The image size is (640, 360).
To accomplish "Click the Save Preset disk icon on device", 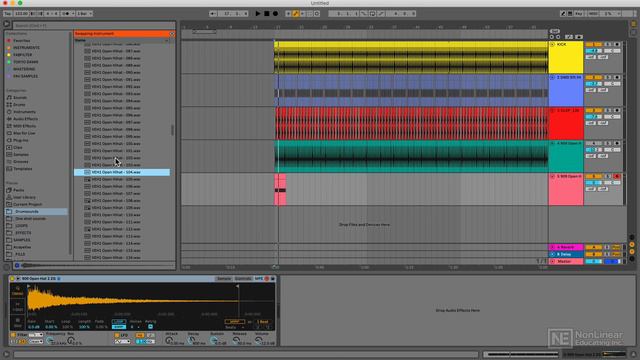I will pos(273,279).
